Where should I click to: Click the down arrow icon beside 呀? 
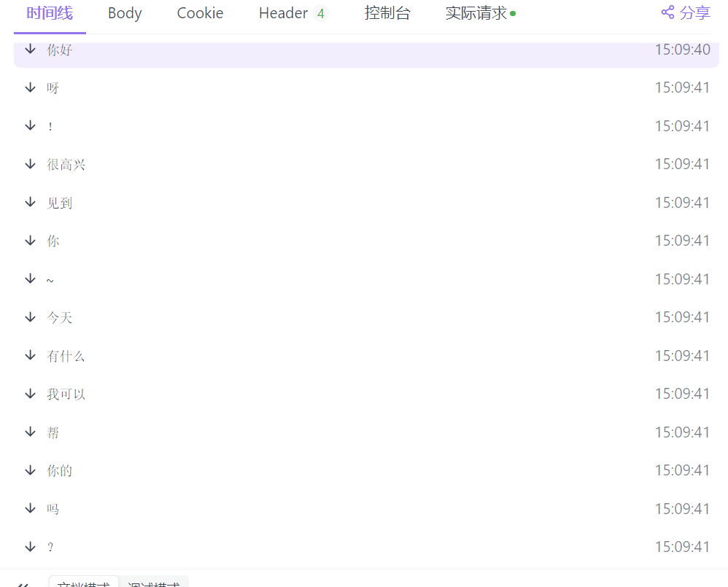point(30,88)
